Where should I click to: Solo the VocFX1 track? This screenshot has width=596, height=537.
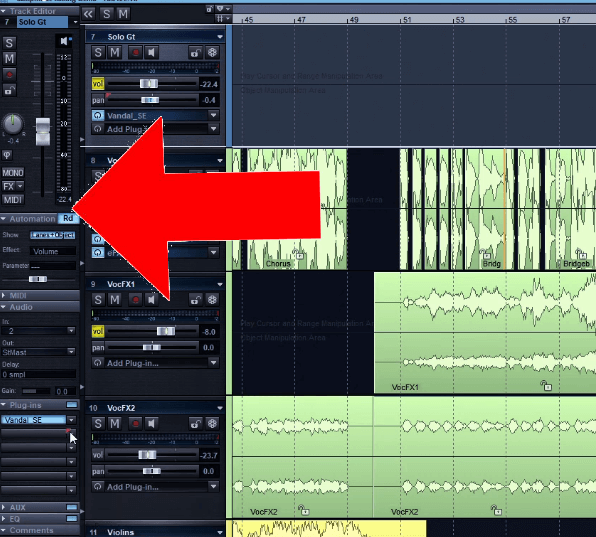tap(98, 300)
